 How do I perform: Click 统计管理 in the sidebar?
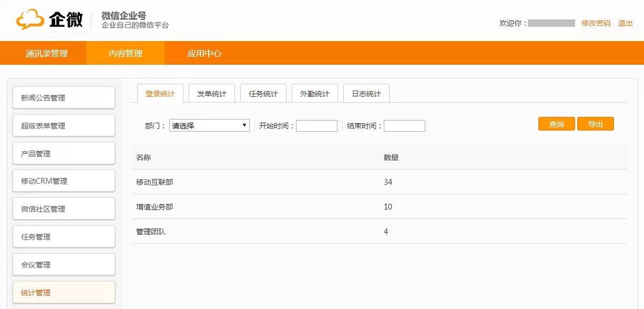[64, 293]
